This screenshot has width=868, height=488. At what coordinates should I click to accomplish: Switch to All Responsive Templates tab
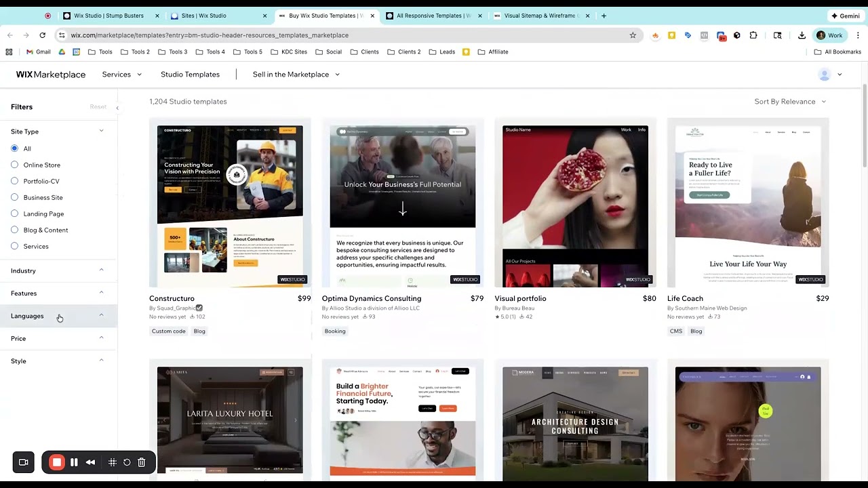pyautogui.click(x=433, y=16)
